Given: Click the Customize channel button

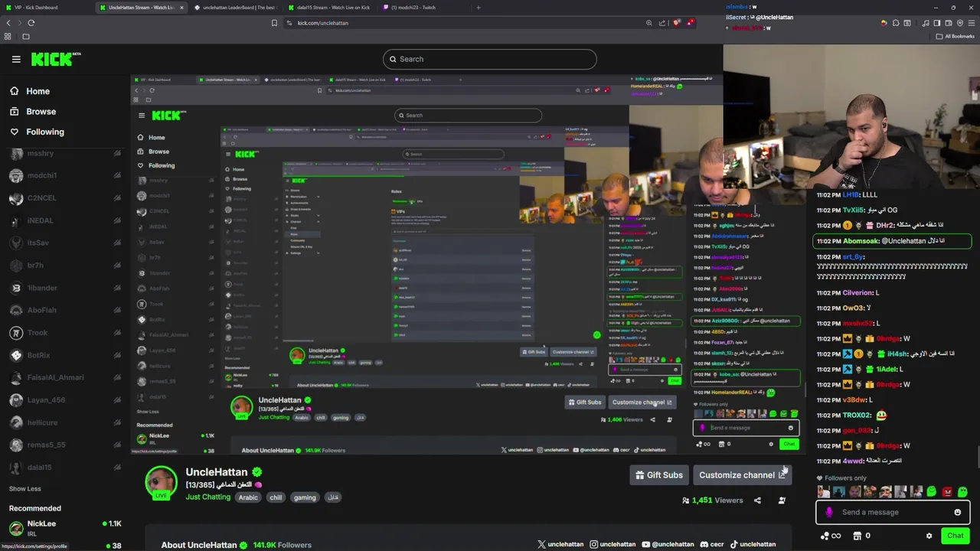Looking at the screenshot, I should click(742, 475).
